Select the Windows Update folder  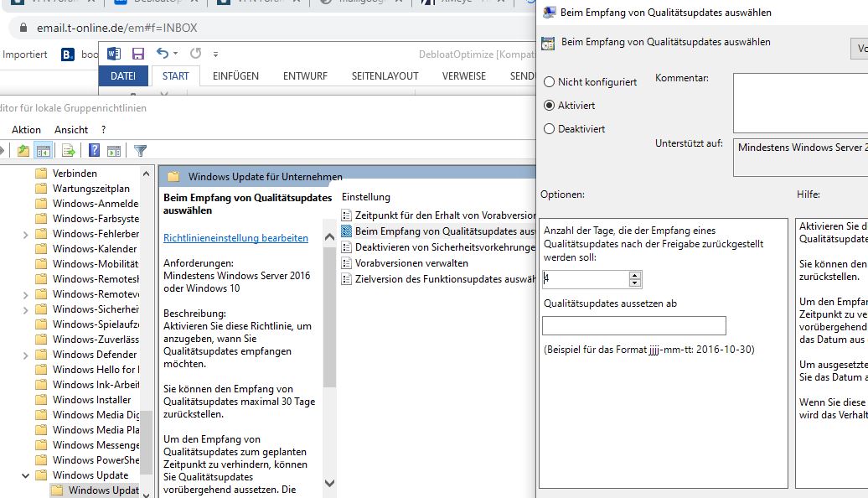pos(90,475)
